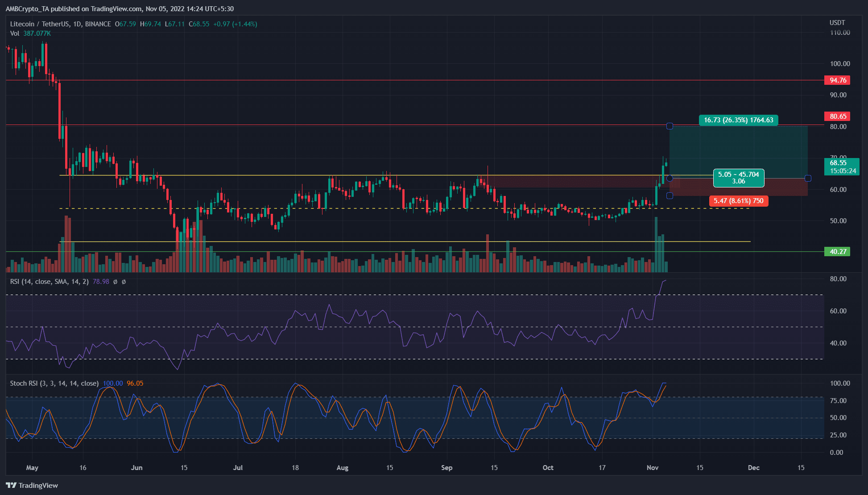This screenshot has width=868, height=495.
Task: Click the Litecoin / TetherUS symbol title
Action: click(x=61, y=24)
